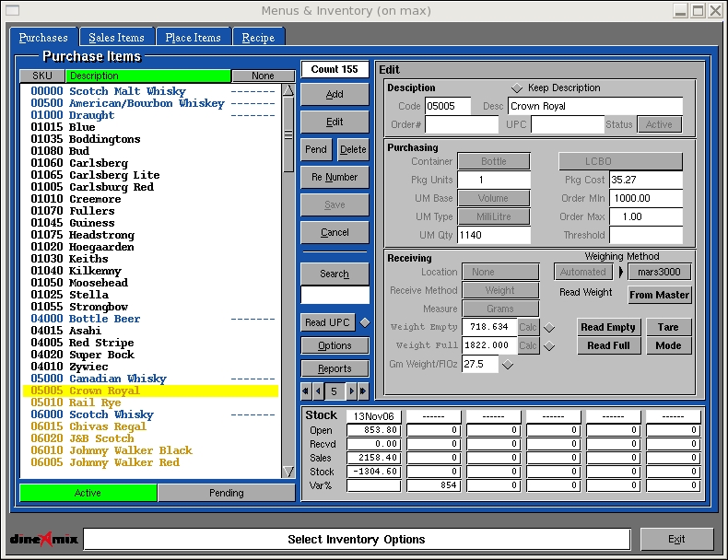Click Read Empty weight button
728x560 pixels.
pyautogui.click(x=608, y=327)
